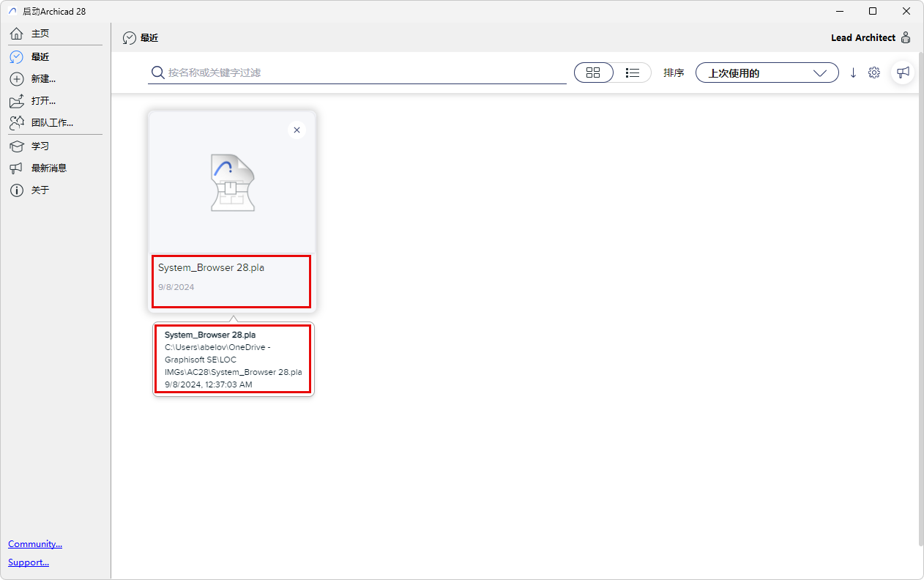The height and width of the screenshot is (580, 924).
Task: Open settings via the gear icon
Action: click(873, 72)
